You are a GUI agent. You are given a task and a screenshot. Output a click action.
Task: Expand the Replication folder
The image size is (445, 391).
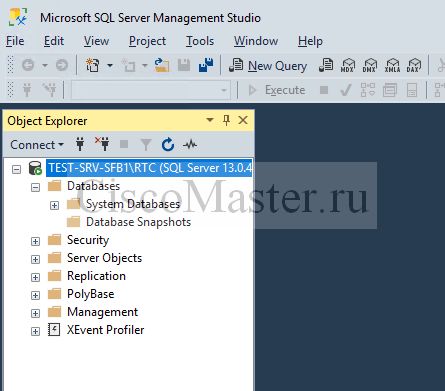(x=35, y=277)
